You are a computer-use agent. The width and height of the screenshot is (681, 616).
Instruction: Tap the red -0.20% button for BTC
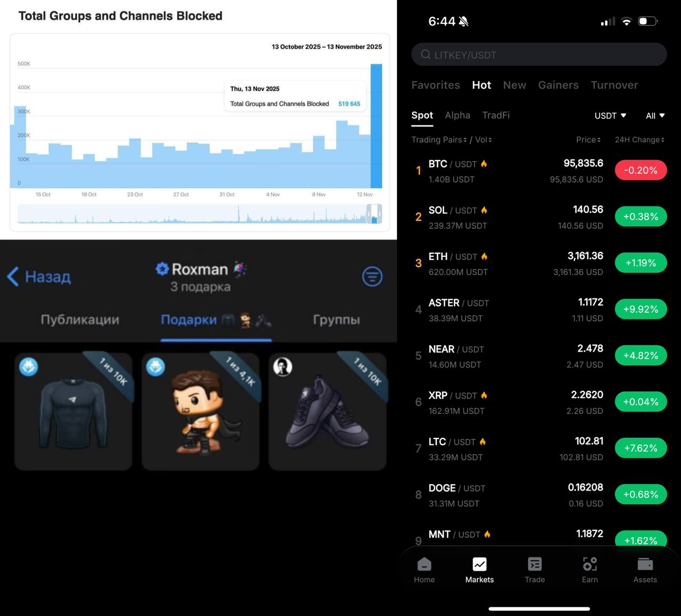(x=641, y=170)
